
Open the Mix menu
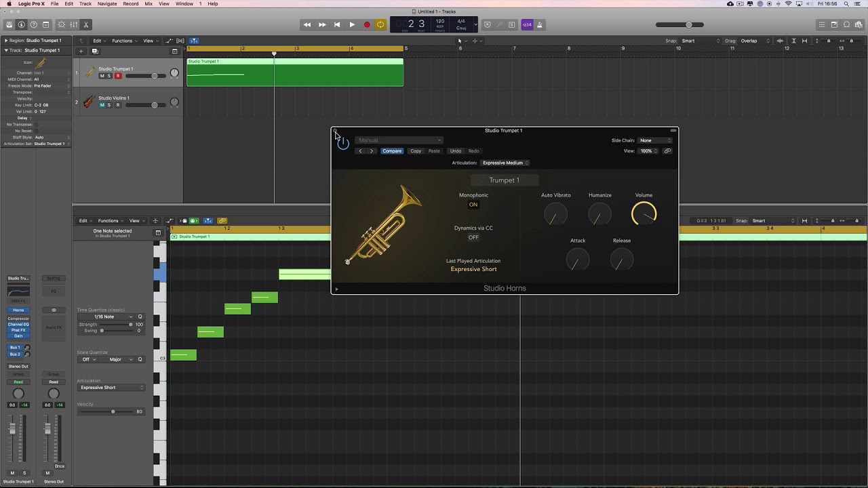[x=149, y=3]
